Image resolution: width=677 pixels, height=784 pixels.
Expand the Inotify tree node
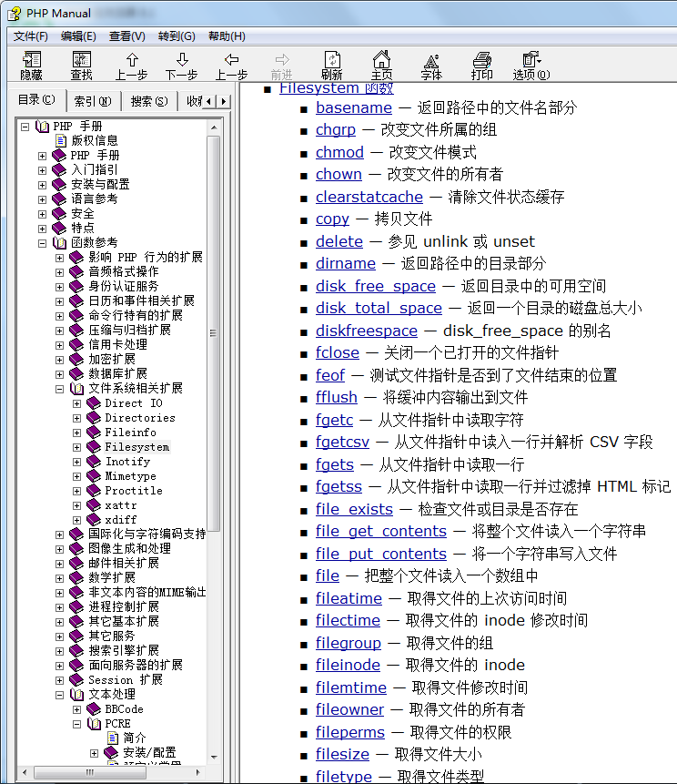pos(76,462)
